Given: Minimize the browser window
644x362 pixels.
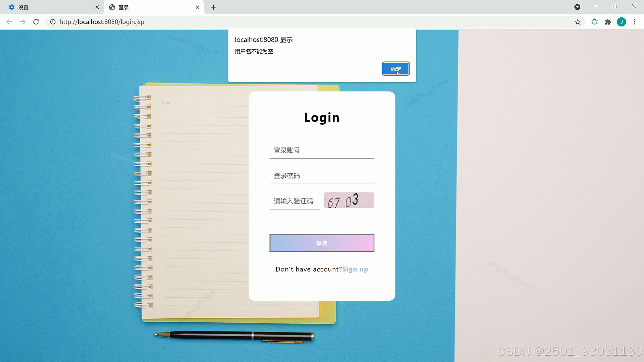Looking at the screenshot, I should coord(596,6).
